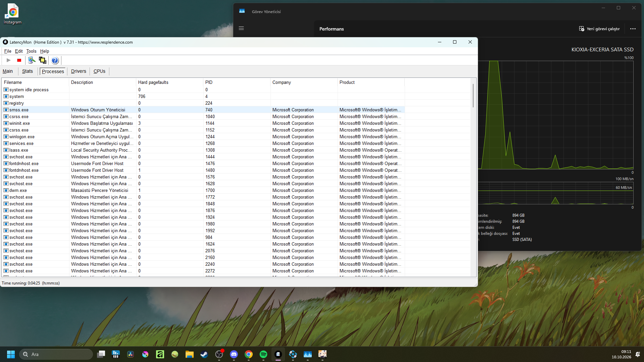Switch to the Main tab
The height and width of the screenshot is (362, 644).
click(8, 71)
